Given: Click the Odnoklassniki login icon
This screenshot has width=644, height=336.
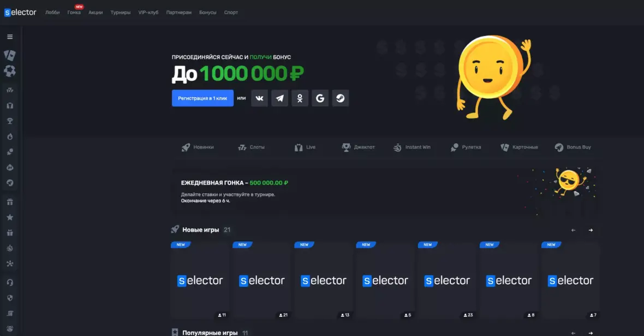Looking at the screenshot, I should click(x=300, y=98).
